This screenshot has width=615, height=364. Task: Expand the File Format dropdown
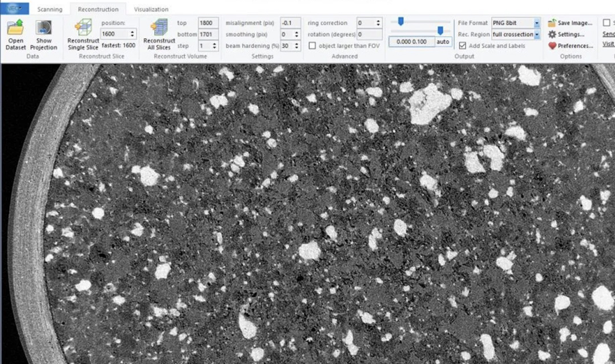click(536, 23)
